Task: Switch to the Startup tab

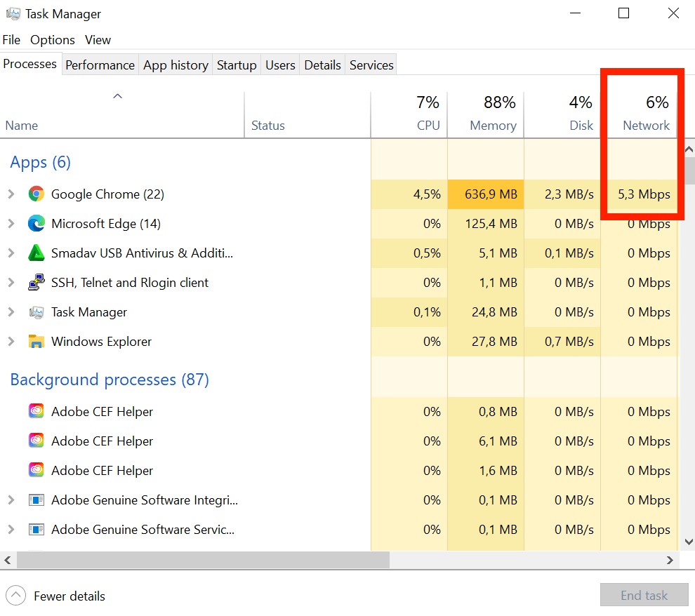Action: 237,65
